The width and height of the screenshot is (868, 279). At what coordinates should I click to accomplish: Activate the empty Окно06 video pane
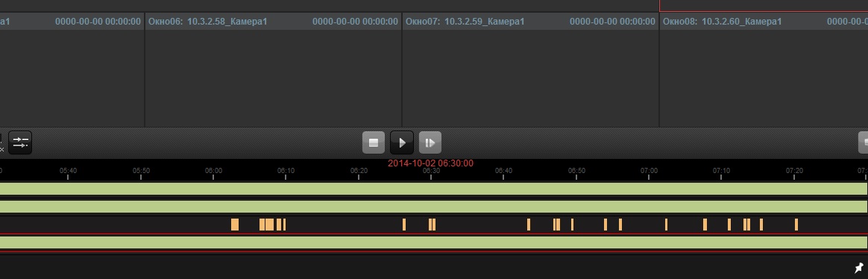(x=273, y=78)
